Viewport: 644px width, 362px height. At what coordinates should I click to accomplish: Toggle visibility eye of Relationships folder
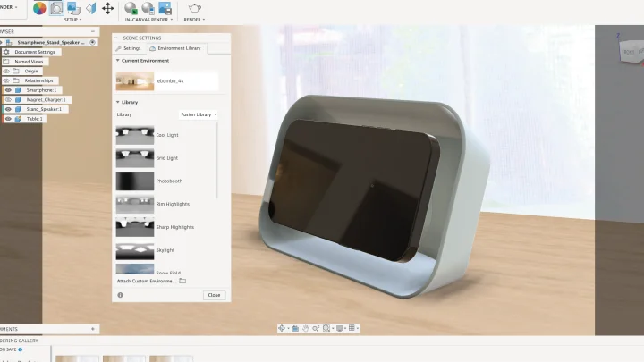[6, 80]
